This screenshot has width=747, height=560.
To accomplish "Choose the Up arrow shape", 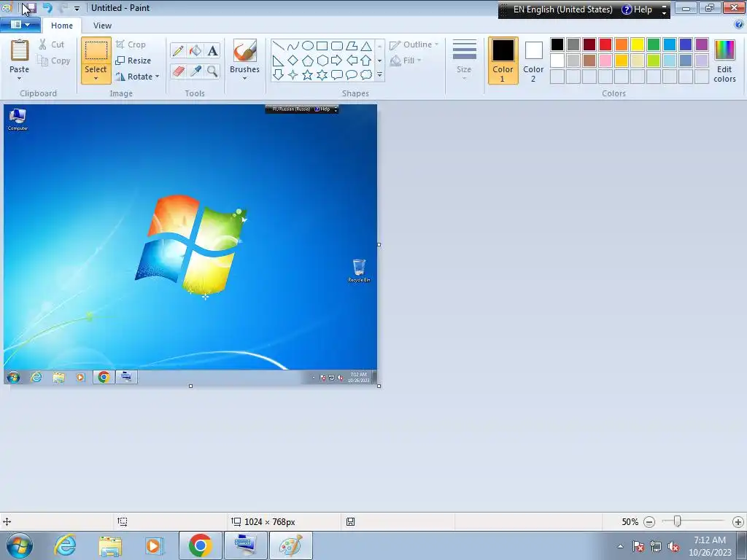I will coord(366,61).
